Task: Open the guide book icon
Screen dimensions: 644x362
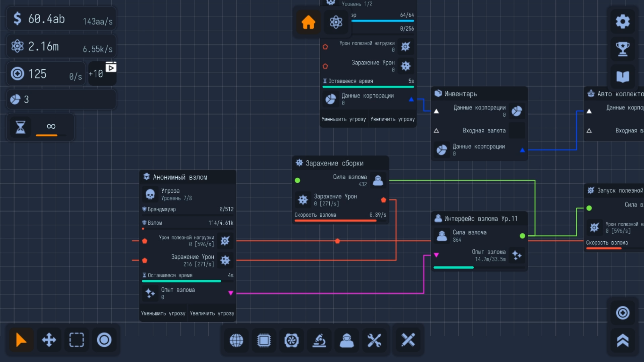Action: click(623, 76)
